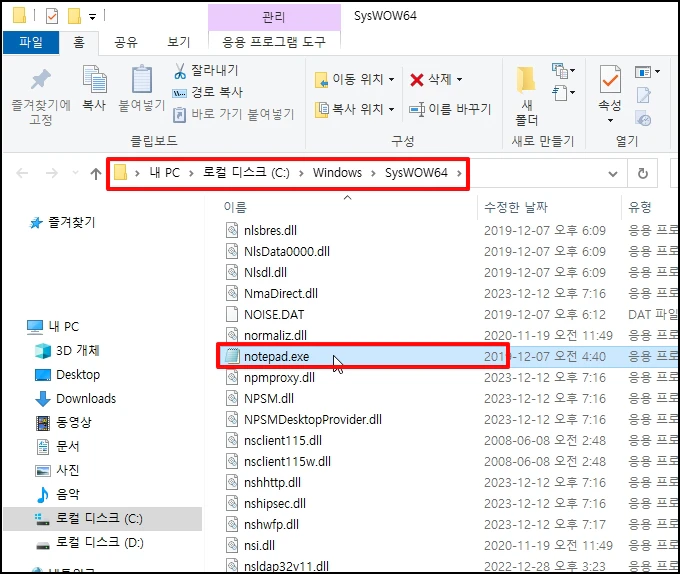Viewport: 680px width, 574px height.
Task: Open Downloads in the navigation pane
Action: [x=75, y=398]
